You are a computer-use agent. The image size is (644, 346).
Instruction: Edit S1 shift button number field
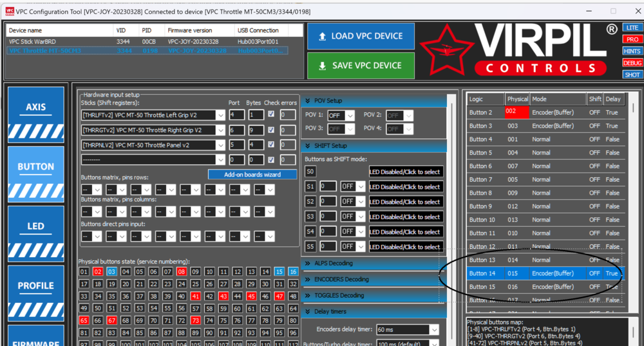point(328,187)
